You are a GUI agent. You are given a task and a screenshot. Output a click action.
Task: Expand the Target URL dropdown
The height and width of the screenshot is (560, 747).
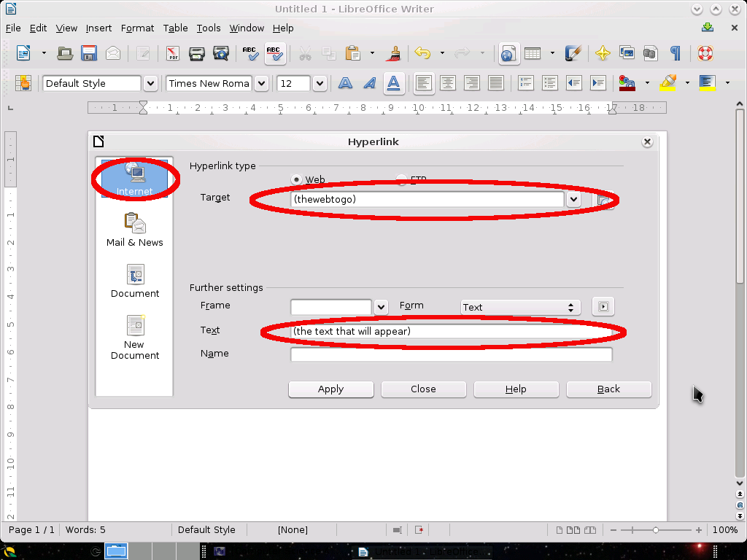click(574, 198)
